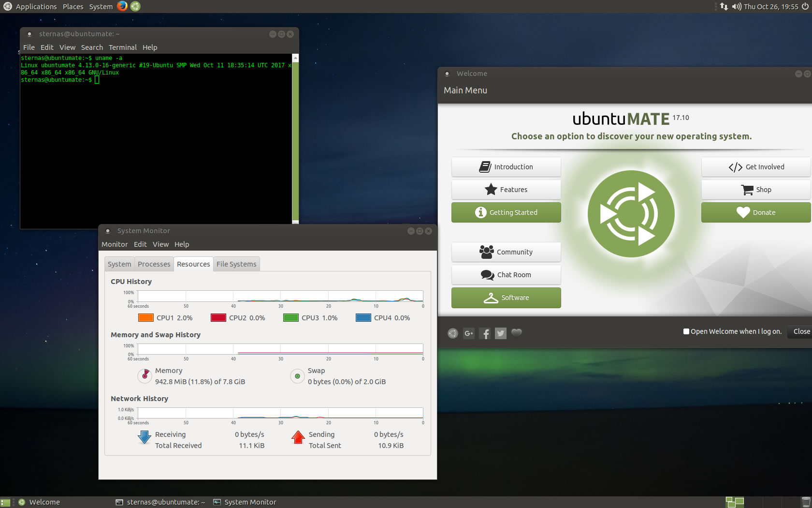This screenshot has height=508, width=812.
Task: Select sternas@ubuntumate terminal in window list
Action: coord(160,502)
